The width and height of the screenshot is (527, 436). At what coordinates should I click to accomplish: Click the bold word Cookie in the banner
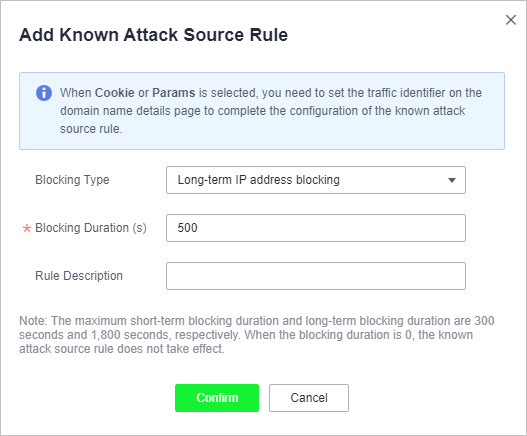click(115, 93)
